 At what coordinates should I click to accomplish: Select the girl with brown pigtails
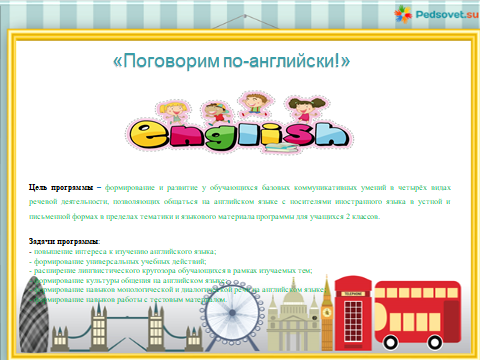[306, 108]
